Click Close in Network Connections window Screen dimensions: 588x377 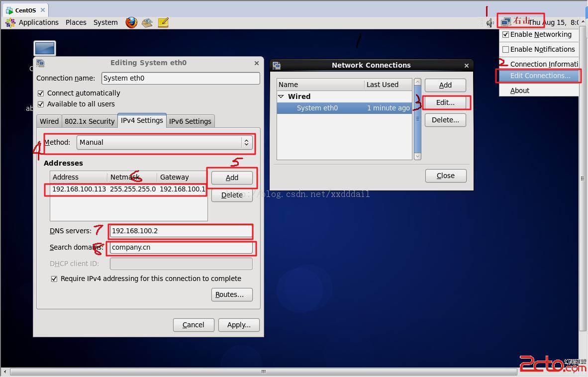(x=446, y=176)
